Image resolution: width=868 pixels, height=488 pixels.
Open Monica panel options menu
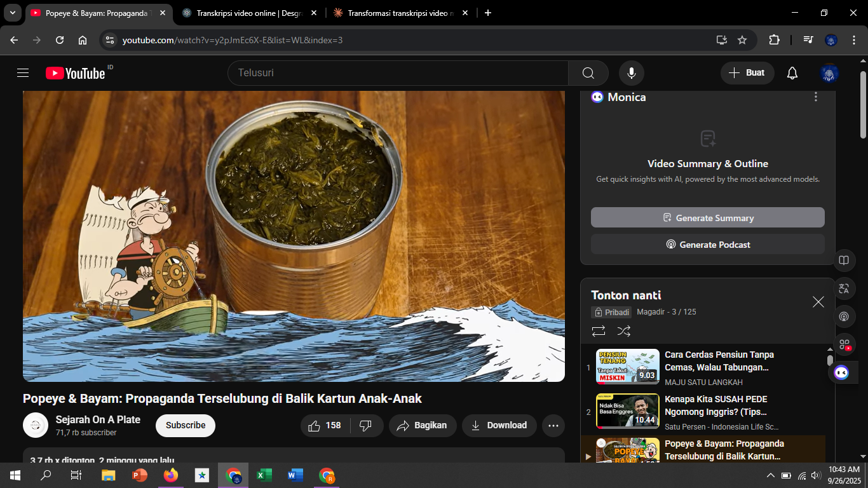[x=816, y=97]
